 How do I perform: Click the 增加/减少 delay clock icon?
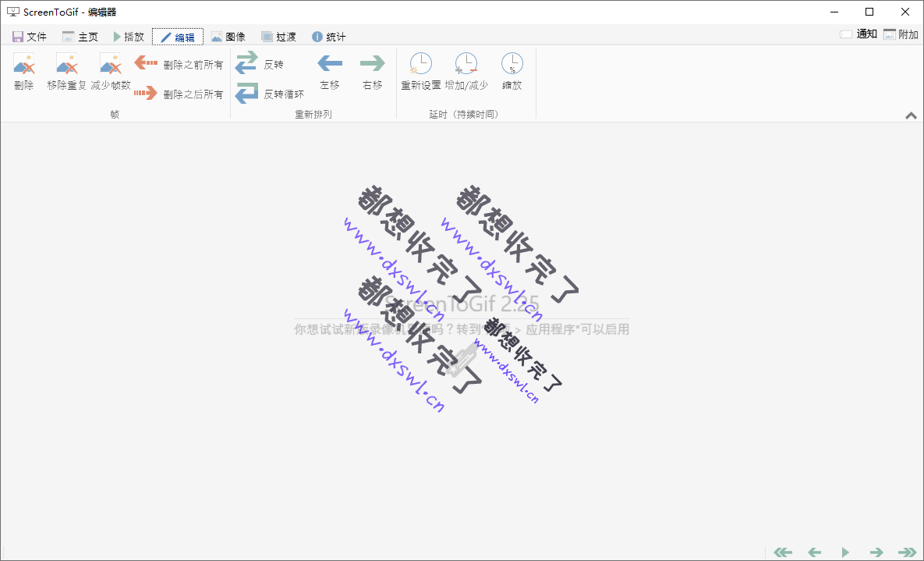(x=466, y=64)
